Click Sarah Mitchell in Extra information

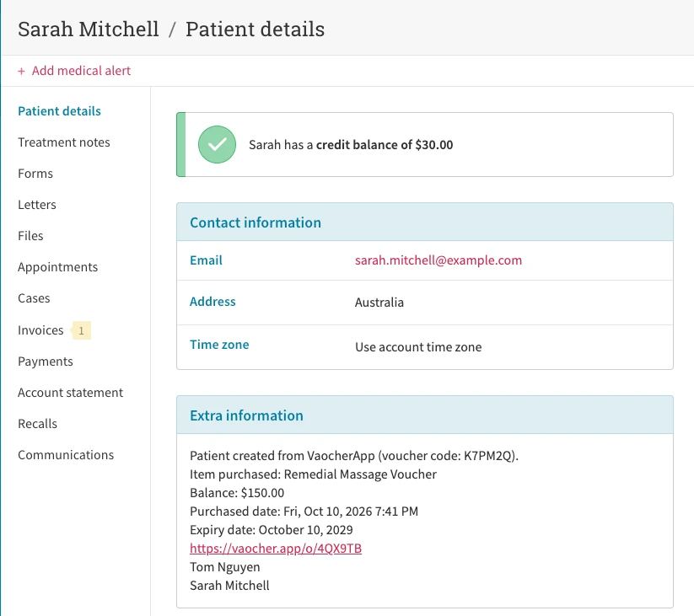coord(229,586)
